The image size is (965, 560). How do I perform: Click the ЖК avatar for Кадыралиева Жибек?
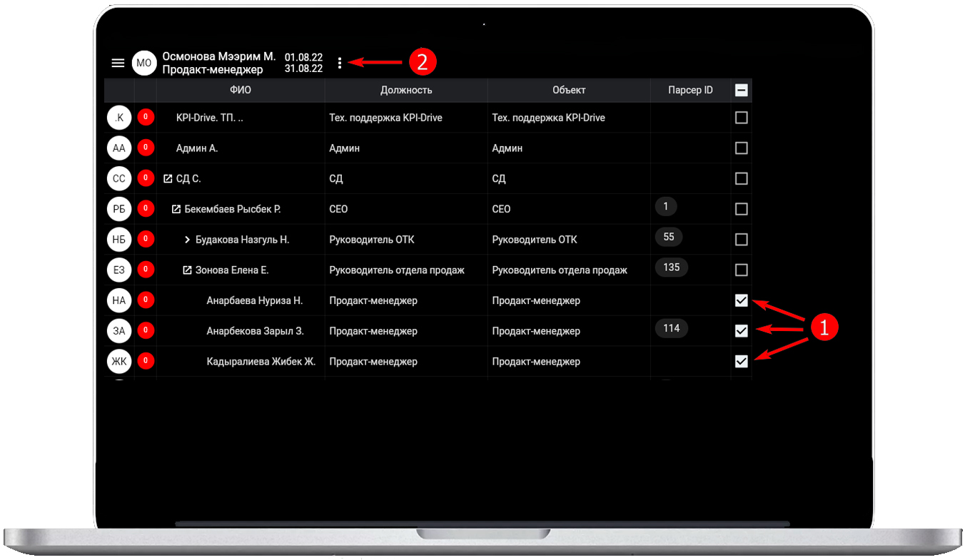point(119,362)
